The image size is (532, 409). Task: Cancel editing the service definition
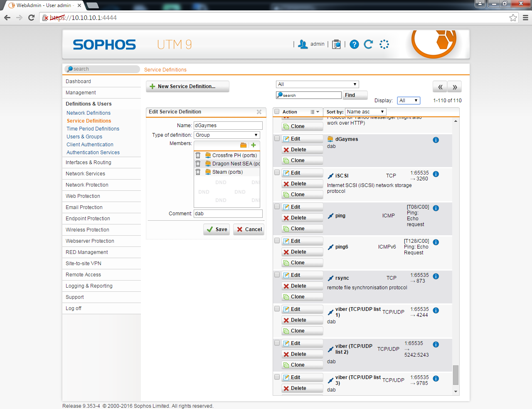249,229
